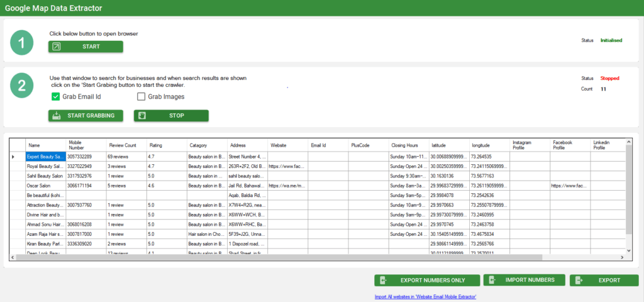Select the Expert Beauty Sa... name cell
Viewport: 644px width, 302px height.
[x=46, y=157]
